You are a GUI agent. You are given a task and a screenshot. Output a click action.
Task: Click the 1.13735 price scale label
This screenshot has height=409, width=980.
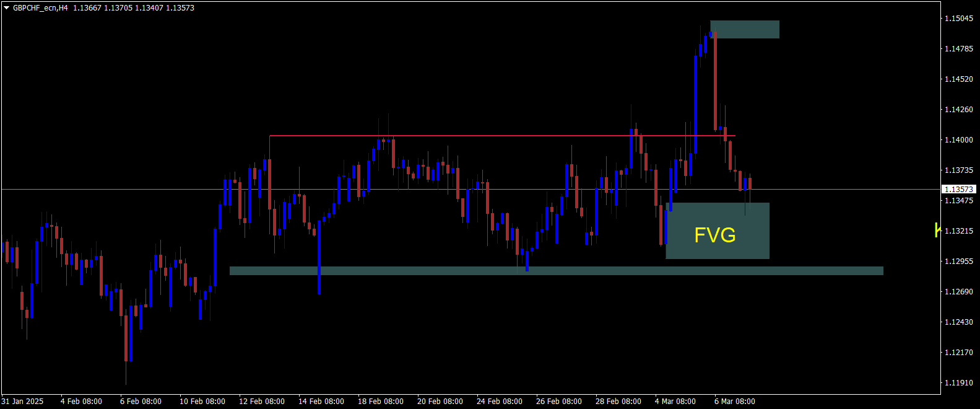(958, 170)
